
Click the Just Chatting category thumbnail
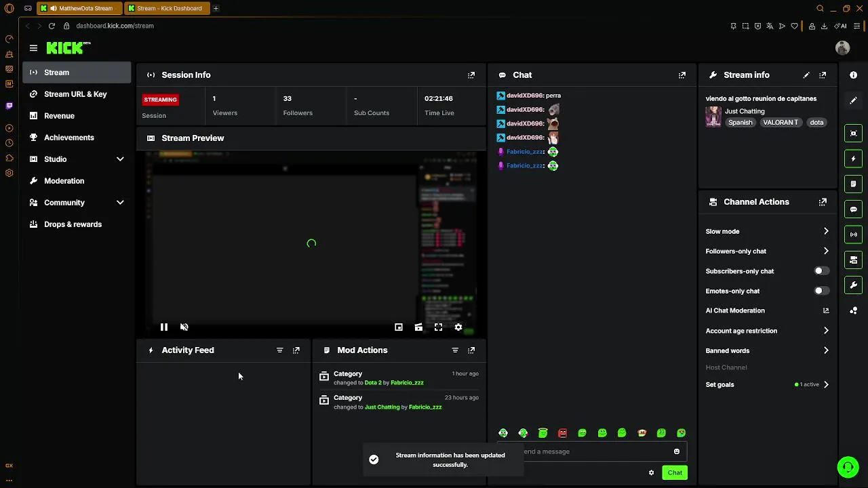(713, 117)
